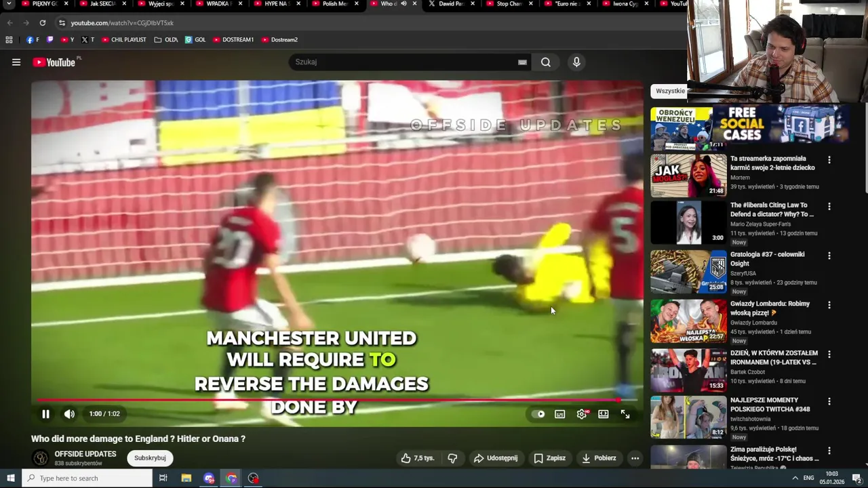Open options for 'NAJLEPSZE MOMENTY POLSKIEGO TWITCHA' video
The image size is (868, 488).
pos(829,402)
